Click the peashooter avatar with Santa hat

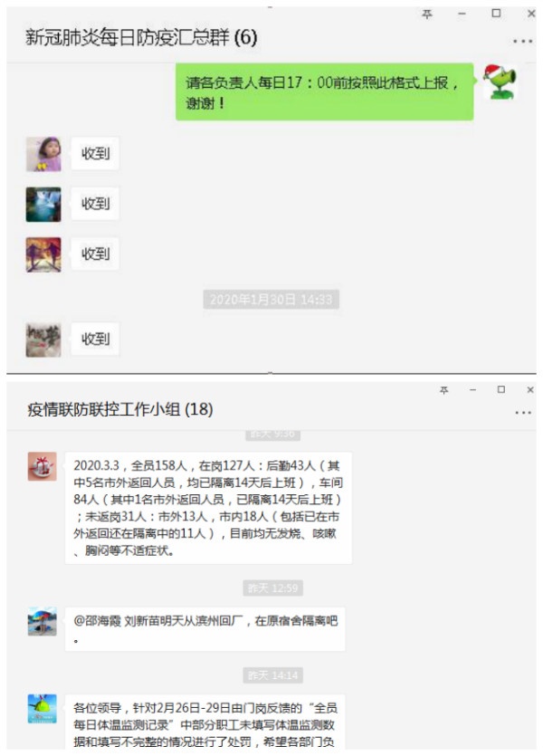coord(500,81)
